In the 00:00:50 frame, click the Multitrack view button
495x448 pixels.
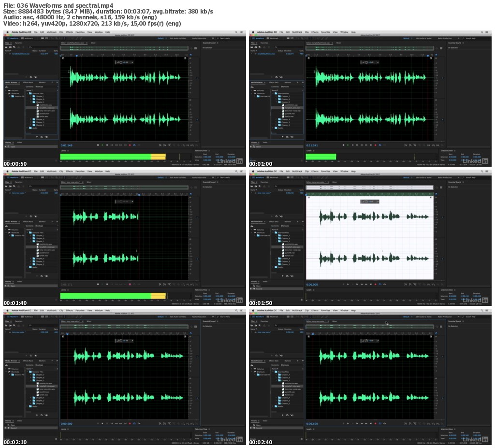[x=27, y=38]
